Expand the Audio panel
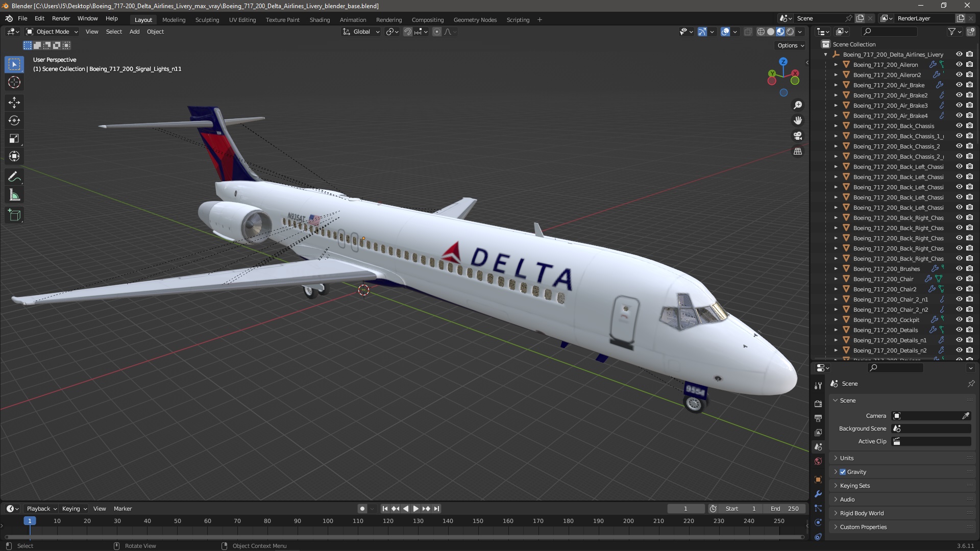The width and height of the screenshot is (980, 551). tap(847, 499)
